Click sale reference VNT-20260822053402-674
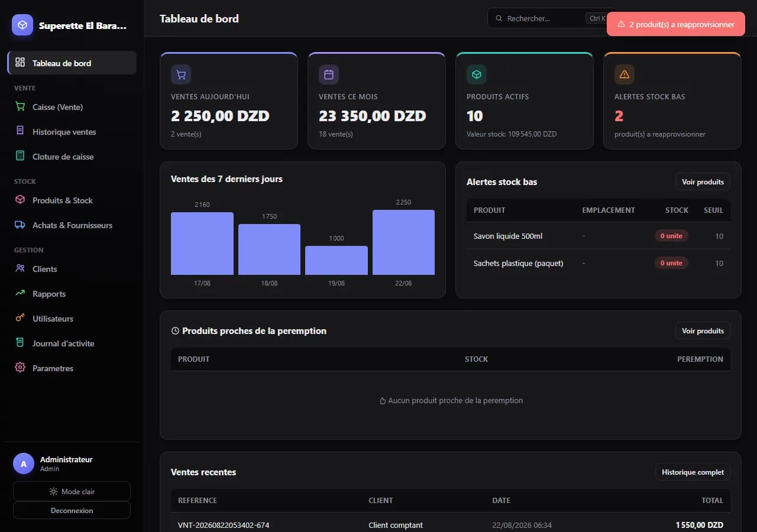 point(224,525)
